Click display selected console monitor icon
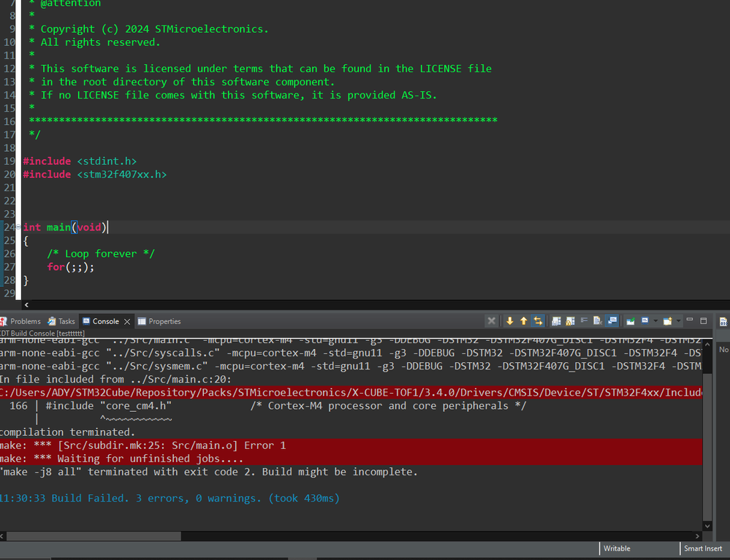The height and width of the screenshot is (560, 730). click(x=645, y=321)
